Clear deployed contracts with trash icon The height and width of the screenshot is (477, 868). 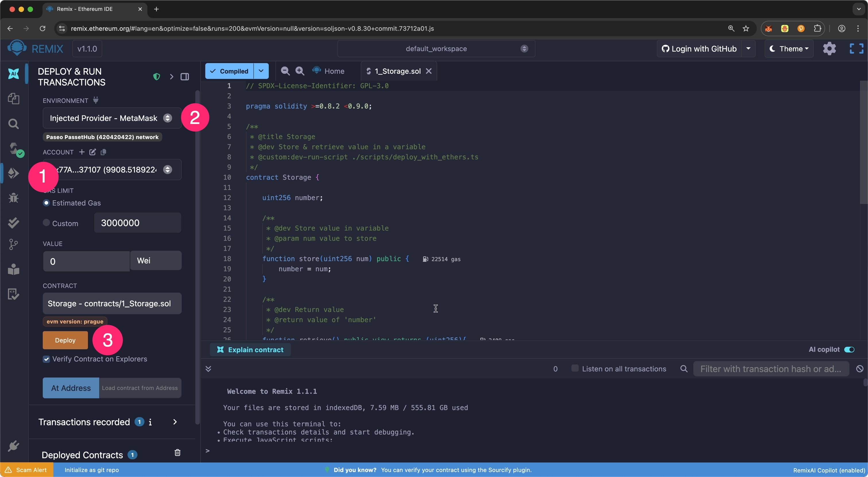pos(178,452)
